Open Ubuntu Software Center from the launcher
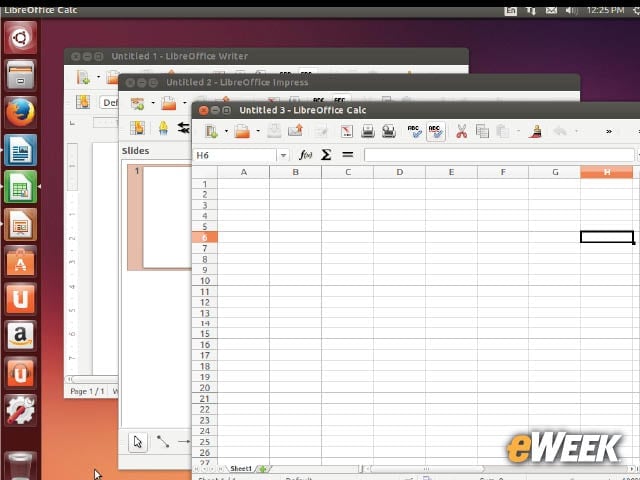The width and height of the screenshot is (640, 480). (20, 262)
